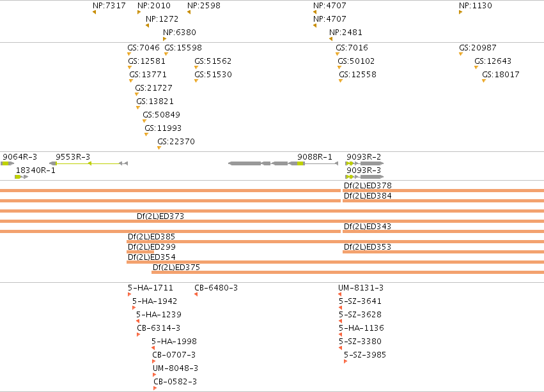544x392 pixels.
Task: Click the 9553R-3 gene model line
Action: pos(88,163)
